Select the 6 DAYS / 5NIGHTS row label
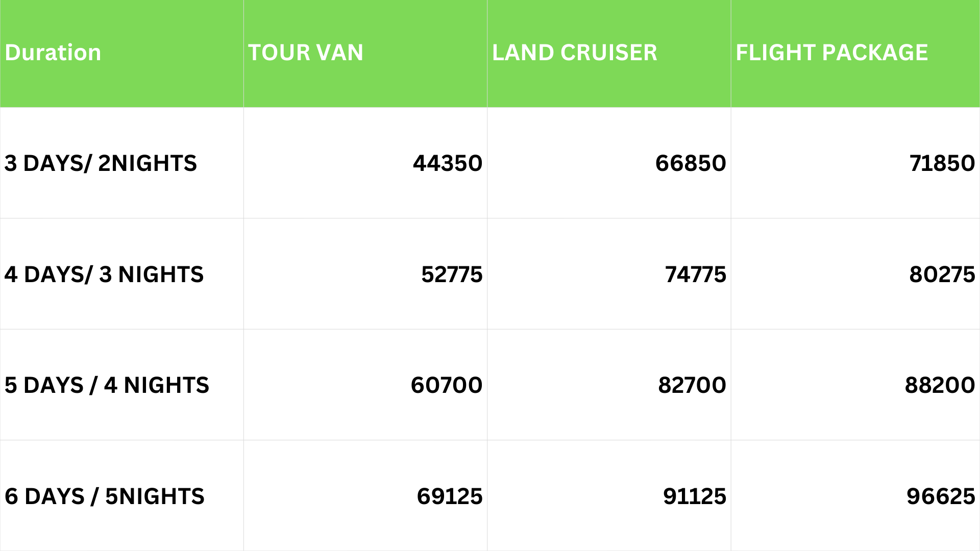This screenshot has height=551, width=980. click(105, 496)
